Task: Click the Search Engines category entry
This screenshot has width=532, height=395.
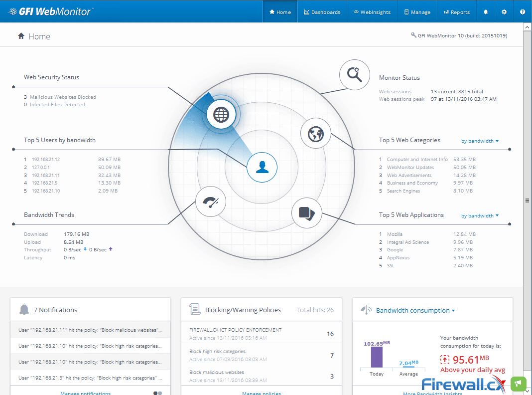Action: (x=403, y=191)
